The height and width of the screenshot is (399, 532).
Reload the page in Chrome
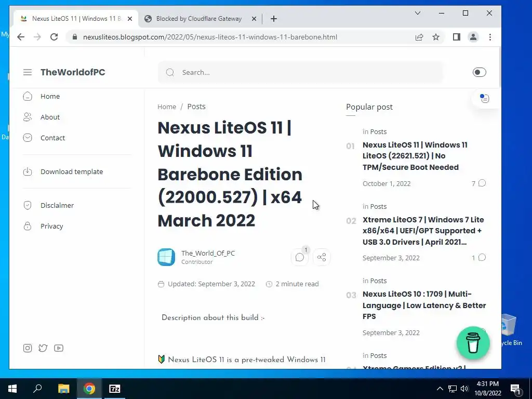tap(54, 37)
